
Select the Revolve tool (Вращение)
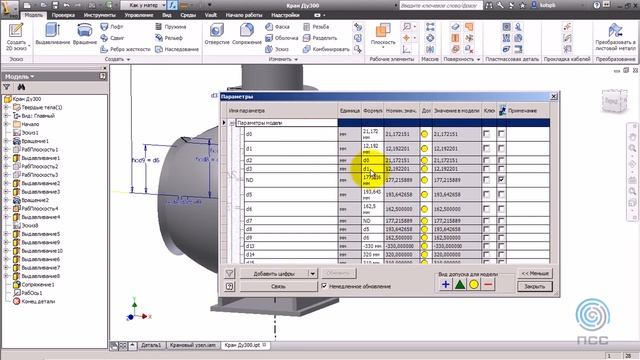84,34
